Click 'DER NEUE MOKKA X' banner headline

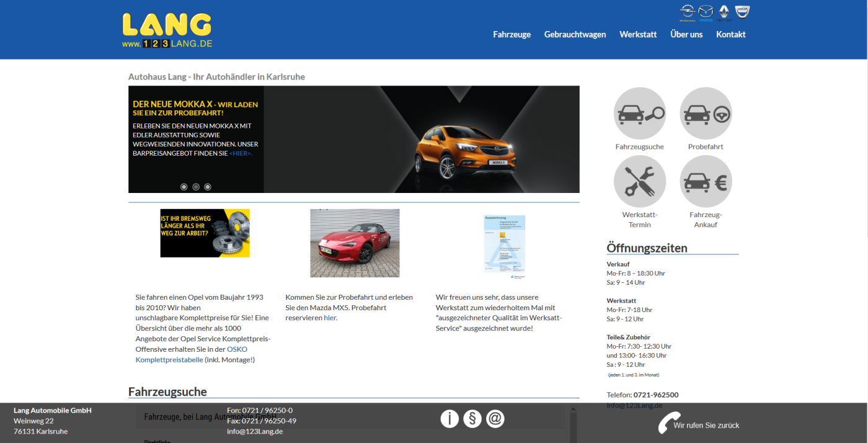(x=173, y=104)
